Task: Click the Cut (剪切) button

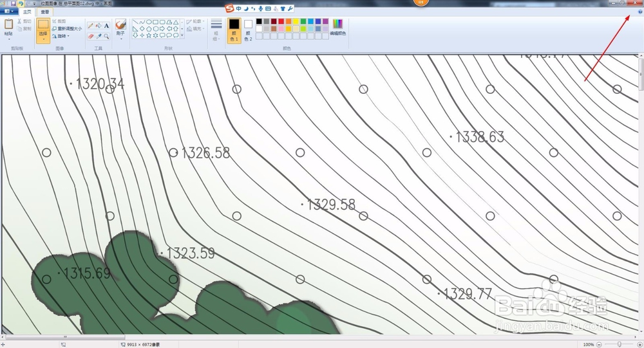Action: [x=24, y=21]
